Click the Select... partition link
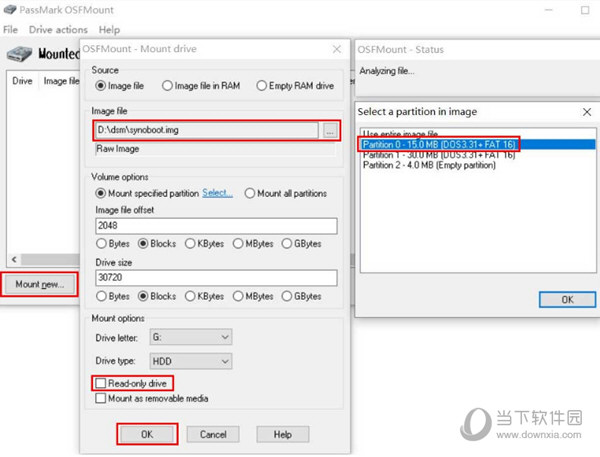The height and width of the screenshot is (457, 600). coord(217,193)
